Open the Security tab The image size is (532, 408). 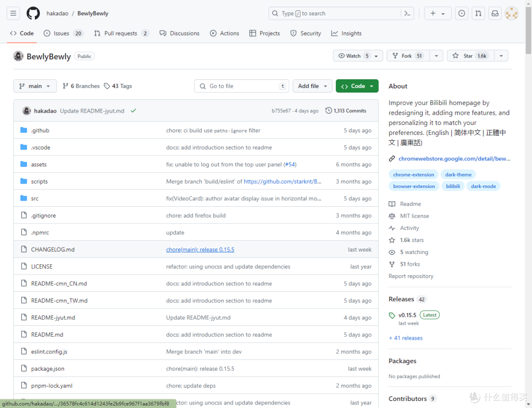[x=305, y=33]
